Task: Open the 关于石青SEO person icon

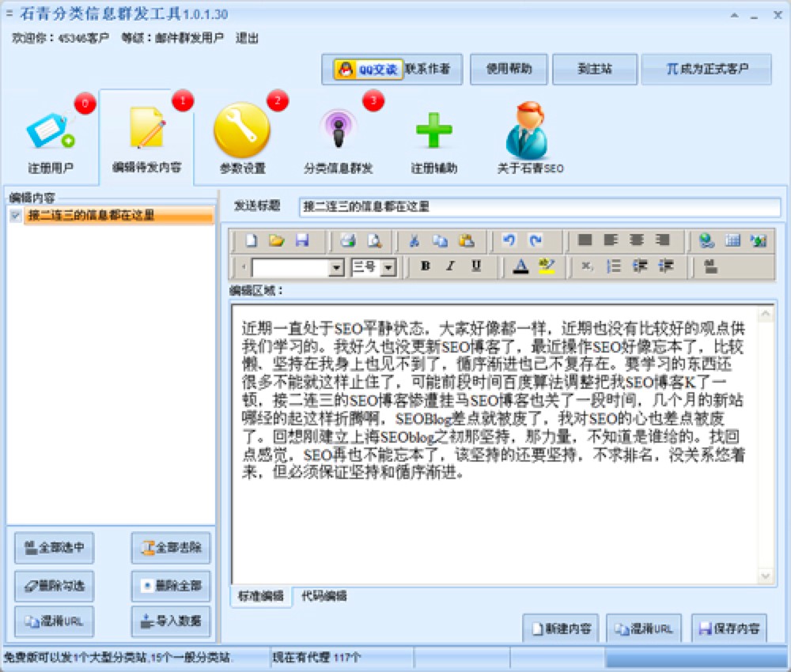Action: (527, 130)
